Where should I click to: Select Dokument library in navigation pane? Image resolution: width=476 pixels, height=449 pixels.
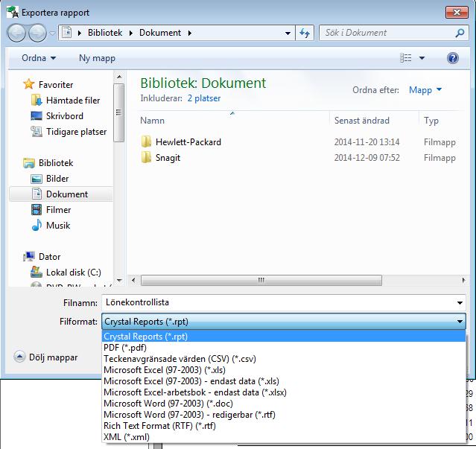pyautogui.click(x=61, y=194)
